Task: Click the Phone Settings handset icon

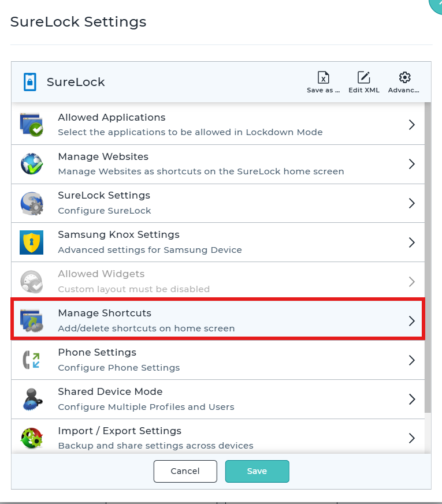Action: [x=32, y=360]
